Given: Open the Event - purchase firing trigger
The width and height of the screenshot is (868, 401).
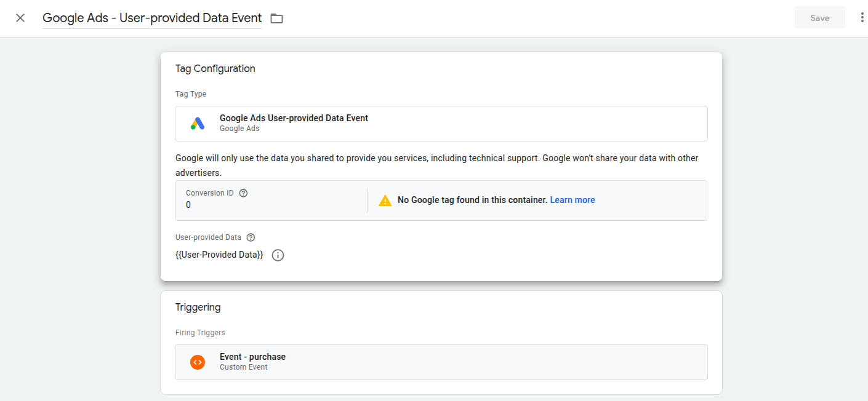Looking at the screenshot, I should pyautogui.click(x=441, y=362).
